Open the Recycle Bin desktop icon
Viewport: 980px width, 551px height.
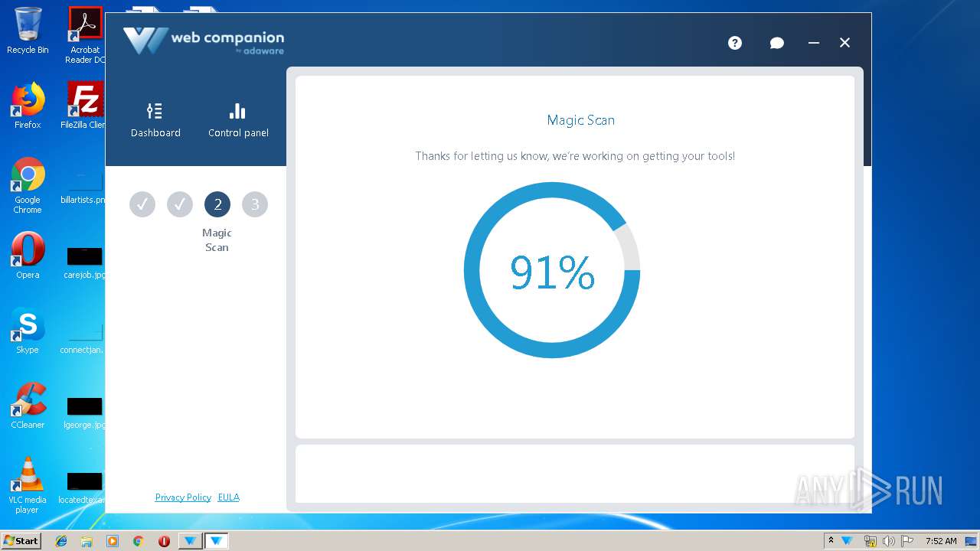28,31
